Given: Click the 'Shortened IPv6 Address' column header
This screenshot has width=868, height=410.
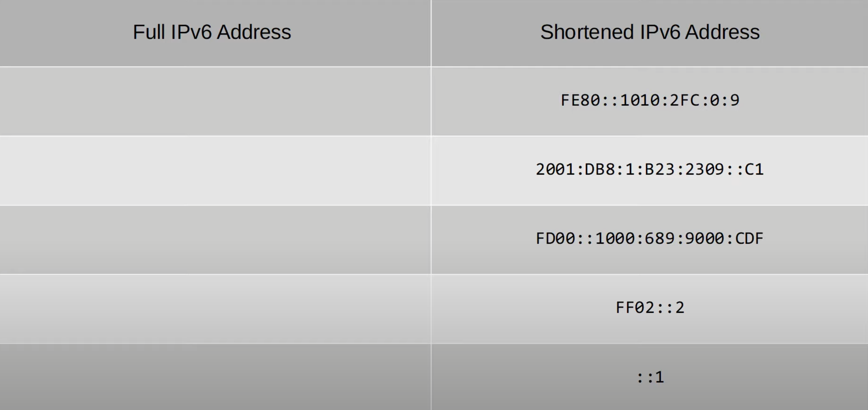Looking at the screenshot, I should tap(650, 33).
